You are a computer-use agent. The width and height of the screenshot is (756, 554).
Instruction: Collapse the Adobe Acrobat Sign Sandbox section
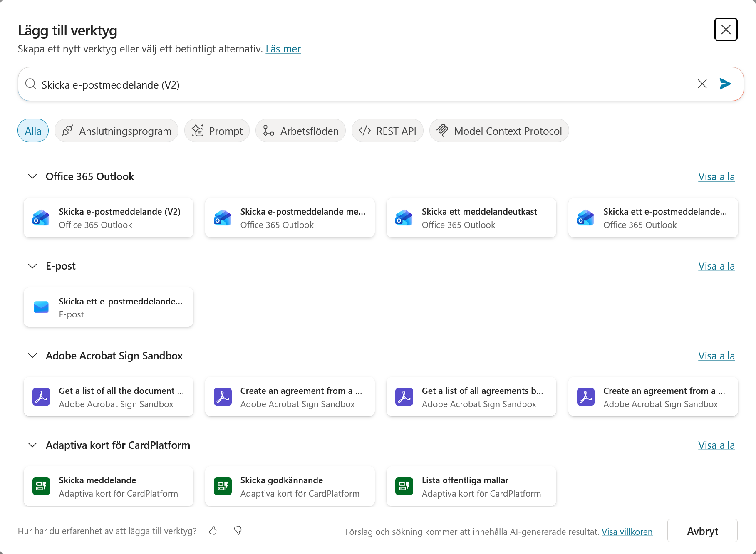coord(32,356)
